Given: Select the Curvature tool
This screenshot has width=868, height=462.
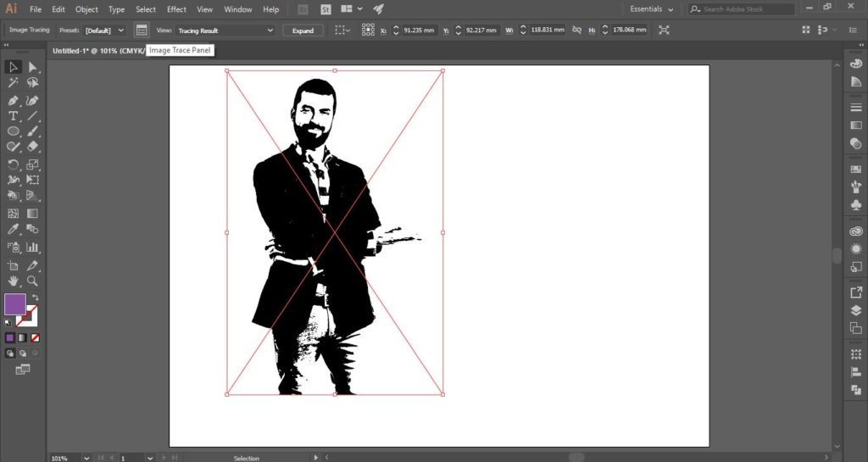Looking at the screenshot, I should point(32,101).
